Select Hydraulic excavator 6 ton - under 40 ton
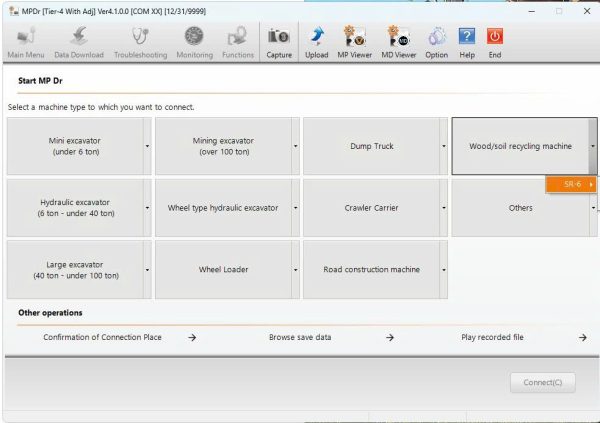The width and height of the screenshot is (600, 423). (x=75, y=208)
